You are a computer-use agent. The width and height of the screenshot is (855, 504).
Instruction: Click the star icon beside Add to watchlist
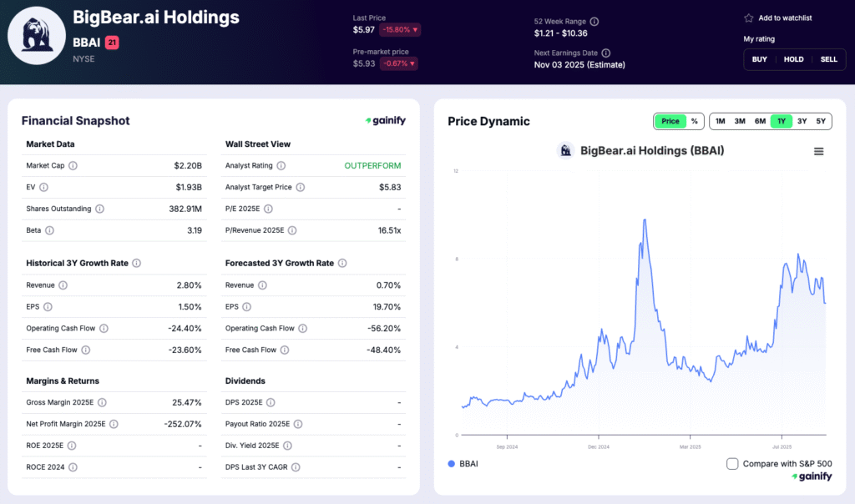click(749, 18)
